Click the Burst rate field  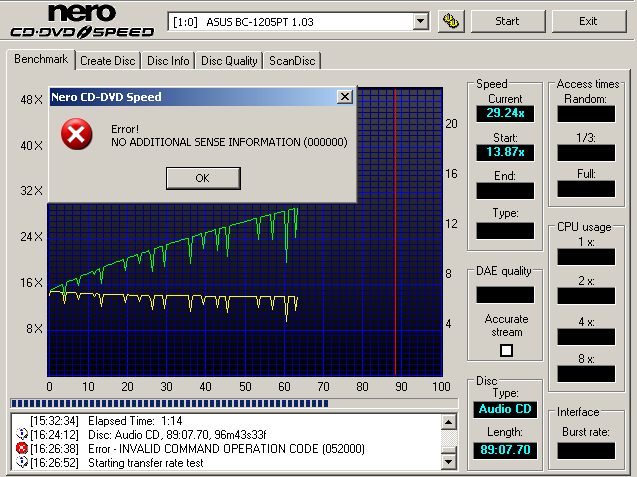pos(586,451)
